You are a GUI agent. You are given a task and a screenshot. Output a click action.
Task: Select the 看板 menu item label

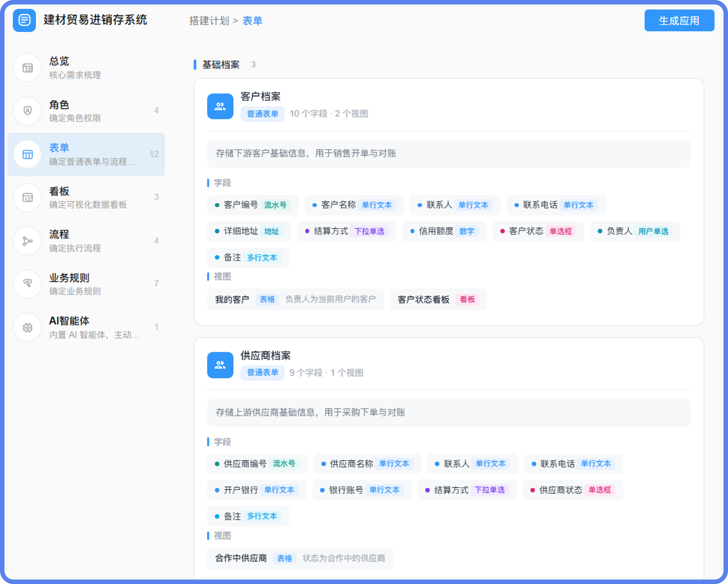coord(59,191)
